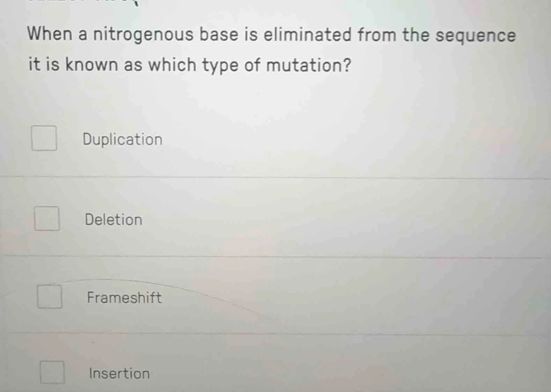
Task: Check the Frameshift answer checkbox
Action: (50, 297)
